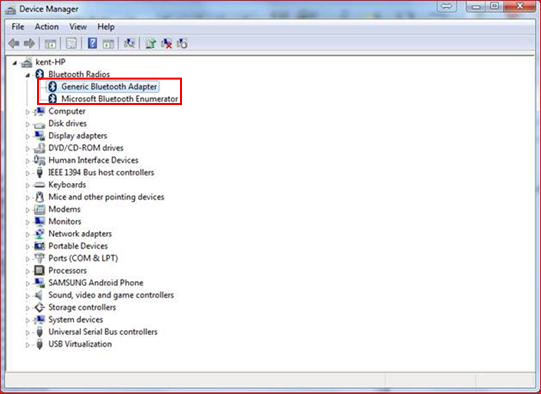The width and height of the screenshot is (541, 394).
Task: Click the Update Driver Software toolbar icon
Action: click(150, 43)
